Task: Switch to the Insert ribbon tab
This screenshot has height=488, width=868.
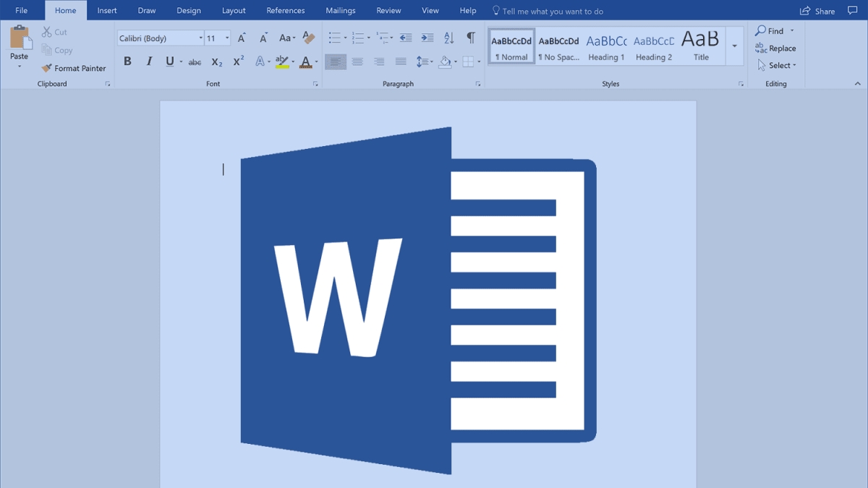Action: tap(106, 10)
